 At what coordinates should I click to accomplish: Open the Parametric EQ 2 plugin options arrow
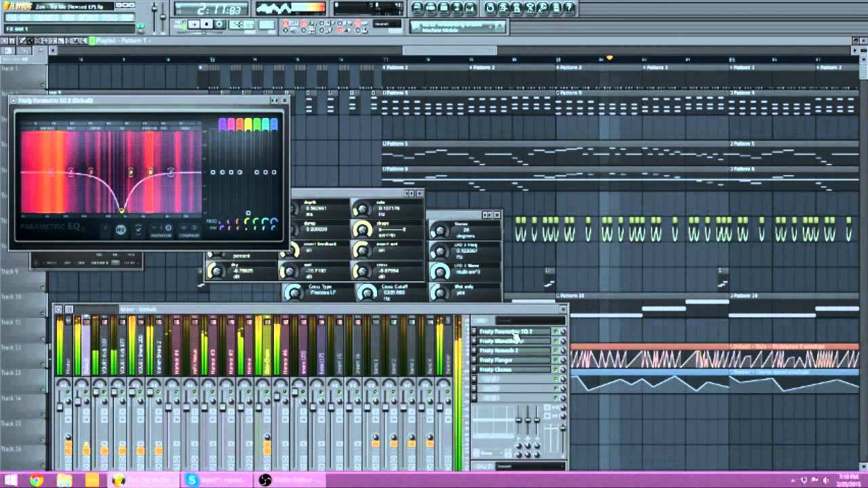point(15,100)
